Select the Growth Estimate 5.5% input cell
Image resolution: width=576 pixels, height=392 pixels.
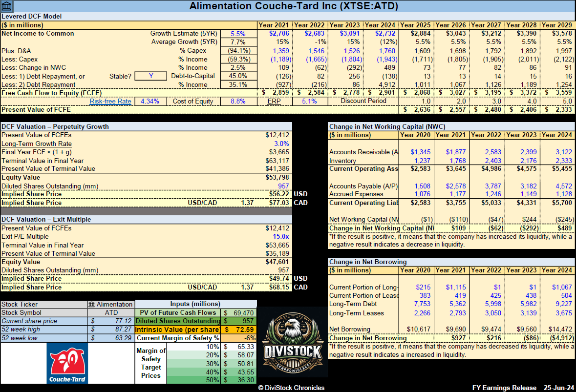(238, 34)
